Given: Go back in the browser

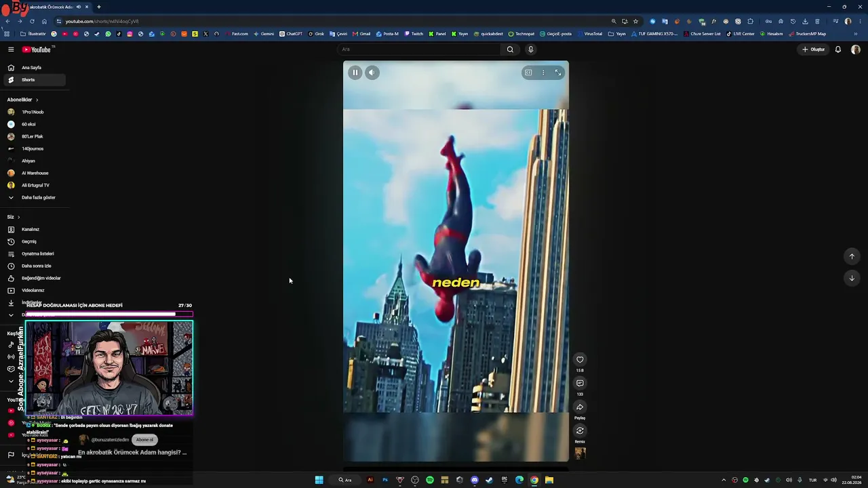Looking at the screenshot, I should (7, 21).
